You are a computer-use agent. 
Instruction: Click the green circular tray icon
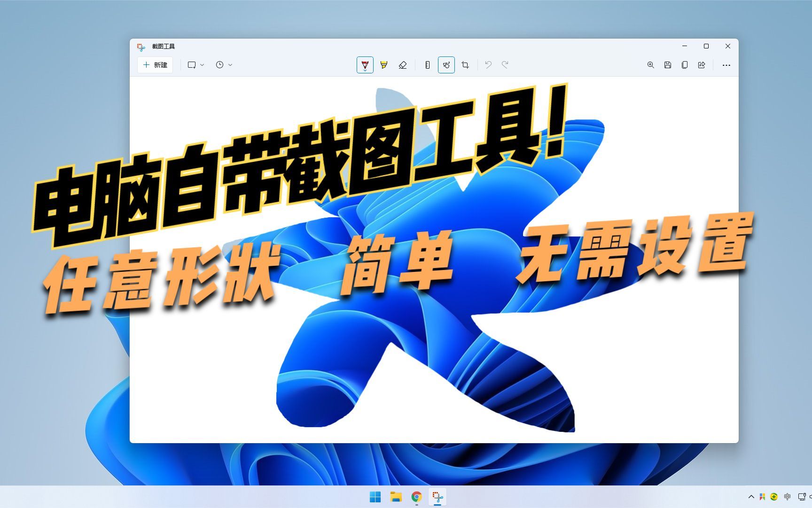pos(774,497)
